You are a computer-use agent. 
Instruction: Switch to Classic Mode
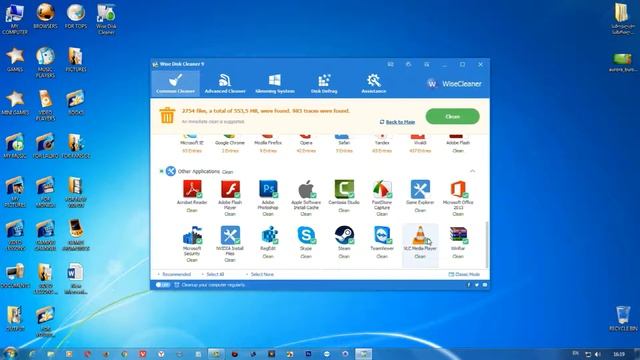click(x=464, y=274)
